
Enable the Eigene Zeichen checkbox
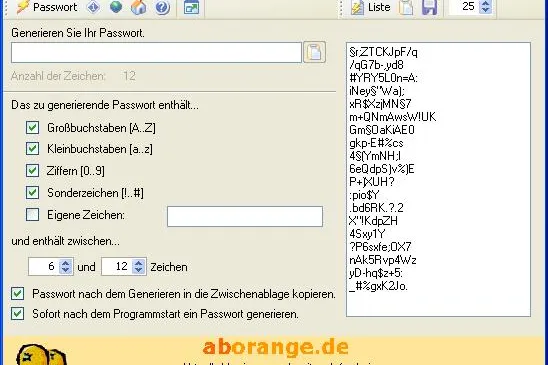33,215
